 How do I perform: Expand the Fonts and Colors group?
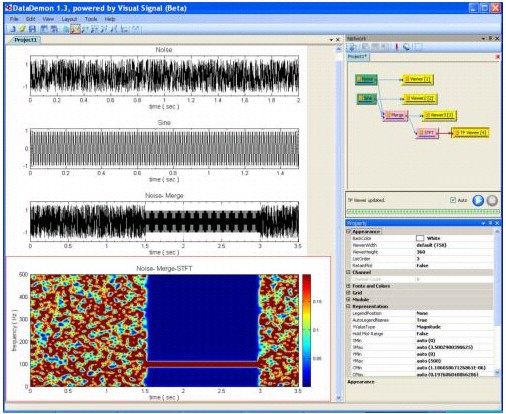click(x=349, y=286)
